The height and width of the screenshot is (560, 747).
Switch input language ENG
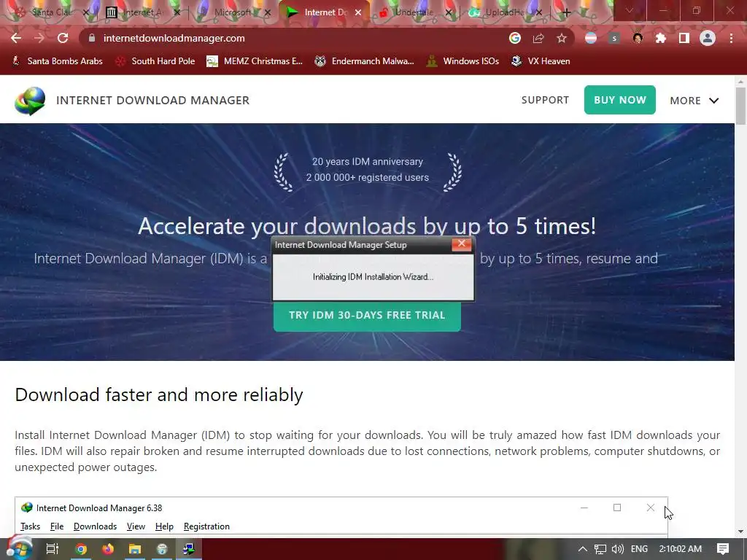point(639,549)
